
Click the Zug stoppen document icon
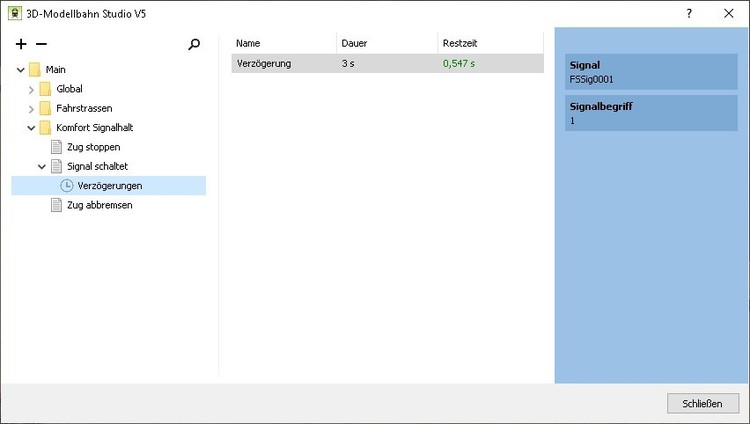coord(56,147)
